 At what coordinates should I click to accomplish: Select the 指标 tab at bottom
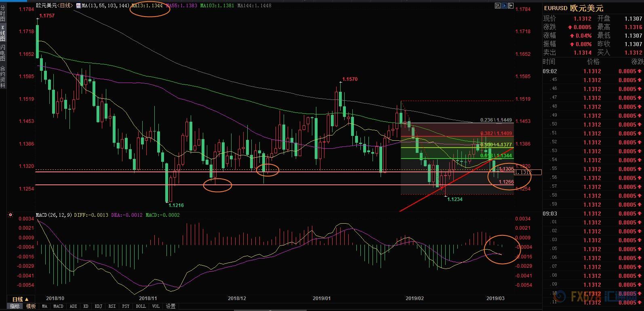point(15,307)
